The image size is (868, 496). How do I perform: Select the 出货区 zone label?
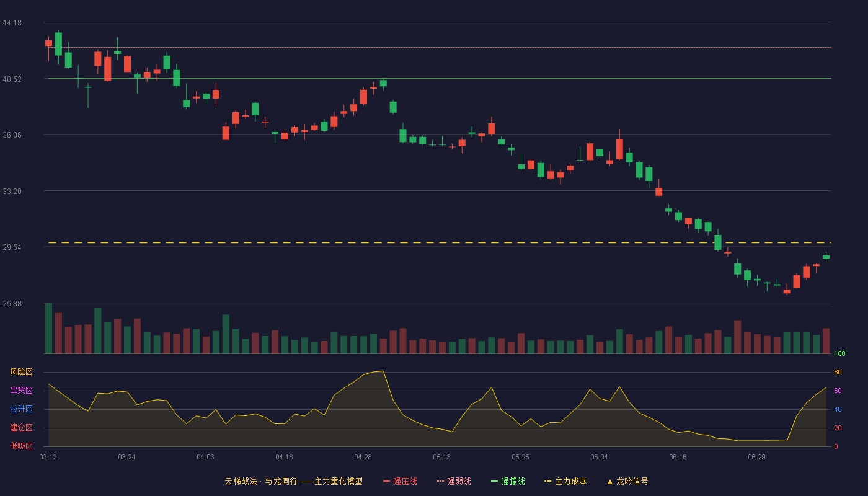point(21,391)
